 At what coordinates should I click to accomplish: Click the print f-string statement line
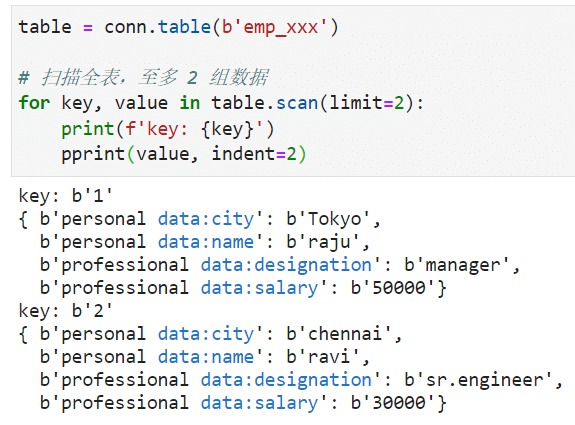(168, 129)
